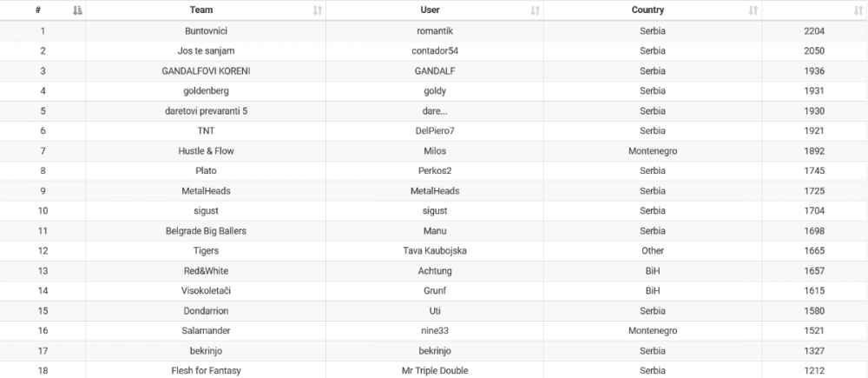Click the Visokoletači team name
The width and height of the screenshot is (868, 378).
click(x=206, y=290)
